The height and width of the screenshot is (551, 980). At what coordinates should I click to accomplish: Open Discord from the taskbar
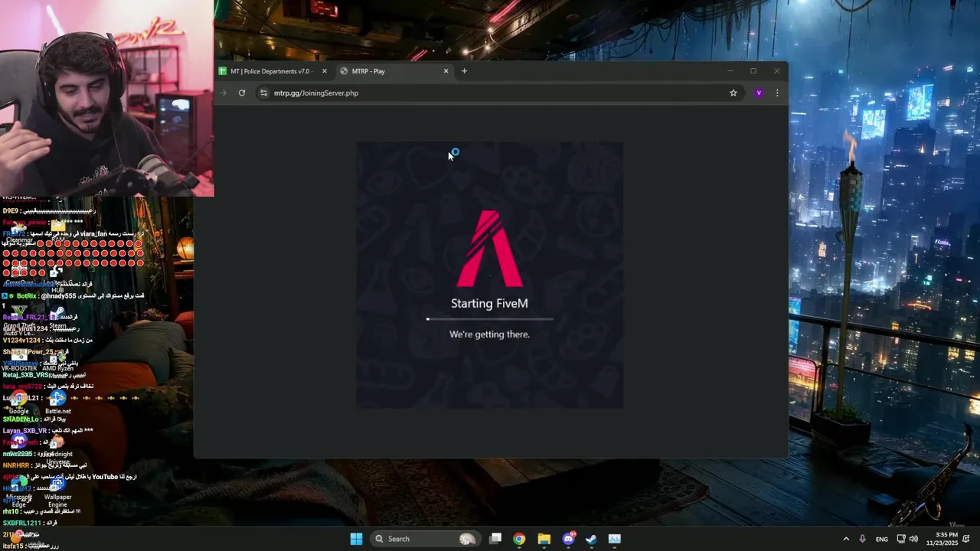(x=568, y=539)
